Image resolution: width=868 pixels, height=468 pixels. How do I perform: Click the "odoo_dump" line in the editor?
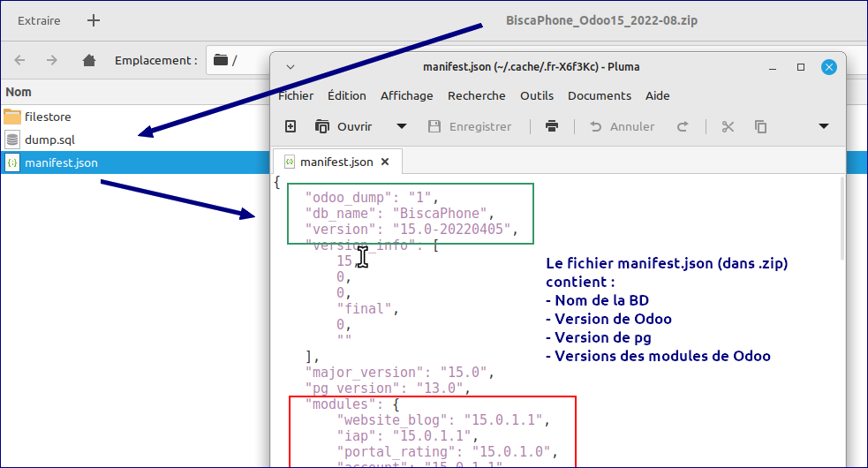[372, 197]
